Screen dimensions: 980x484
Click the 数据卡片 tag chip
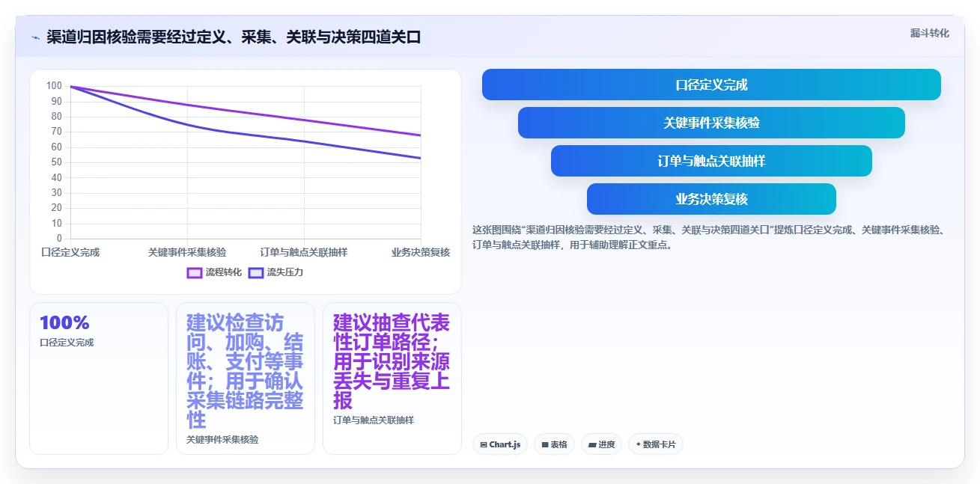pyautogui.click(x=656, y=444)
